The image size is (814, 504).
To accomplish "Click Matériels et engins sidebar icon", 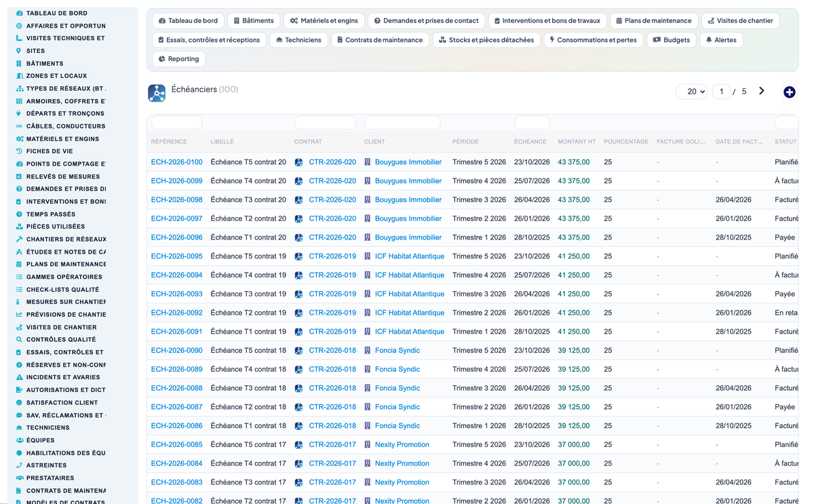I will (19, 139).
